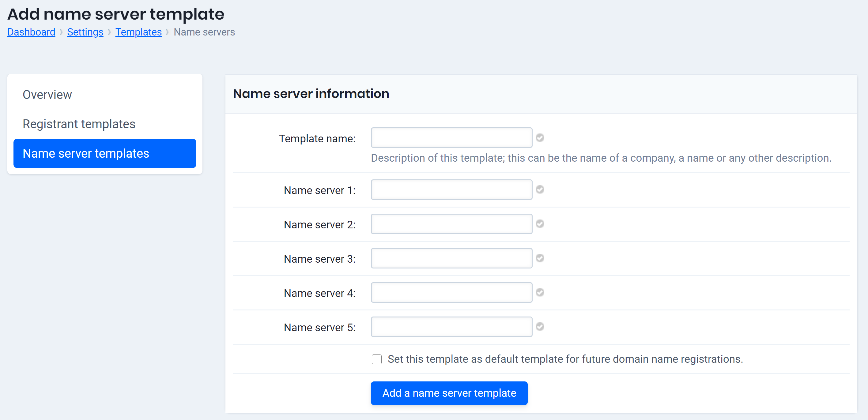The image size is (868, 420).
Task: Enable the default template checkbox for future registrations
Action: click(x=376, y=359)
